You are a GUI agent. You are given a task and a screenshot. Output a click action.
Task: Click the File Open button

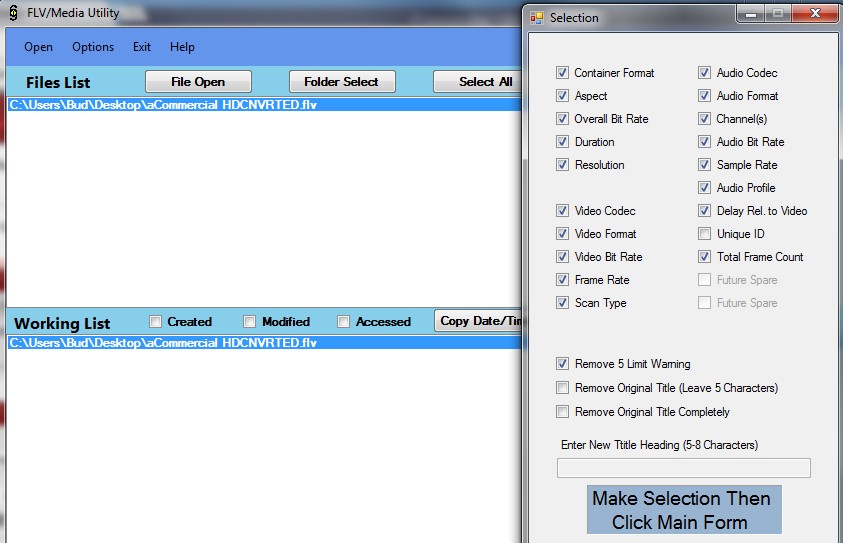click(x=198, y=82)
